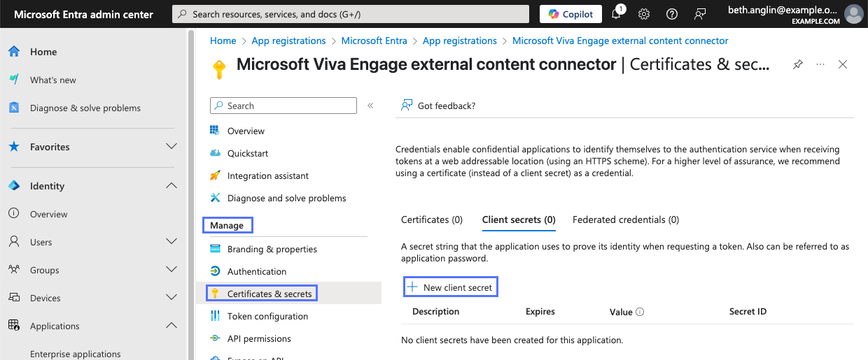
Task: Click the Description column header
Action: (436, 311)
